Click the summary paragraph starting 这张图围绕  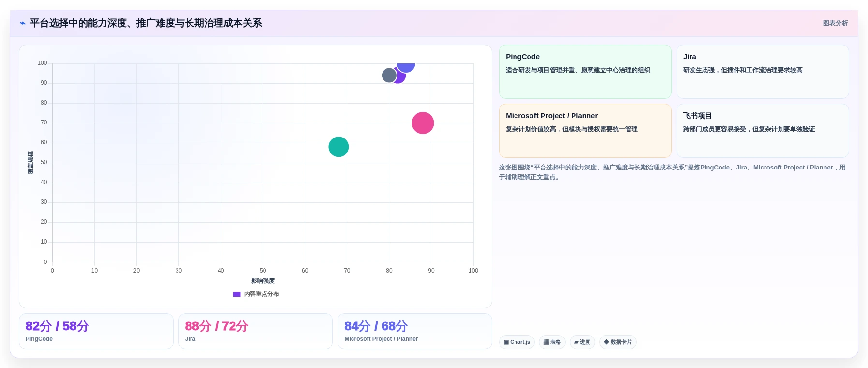pos(673,172)
